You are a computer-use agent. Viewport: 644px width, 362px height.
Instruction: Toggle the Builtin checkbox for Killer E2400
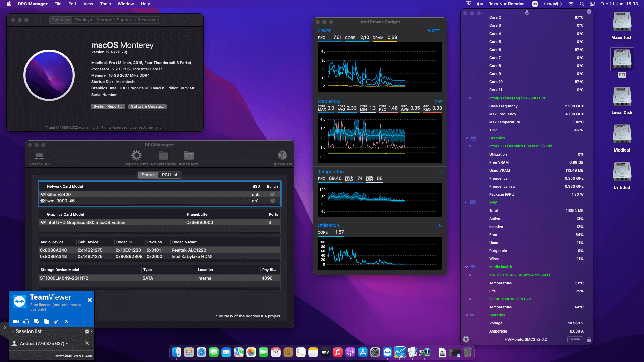tap(273, 194)
